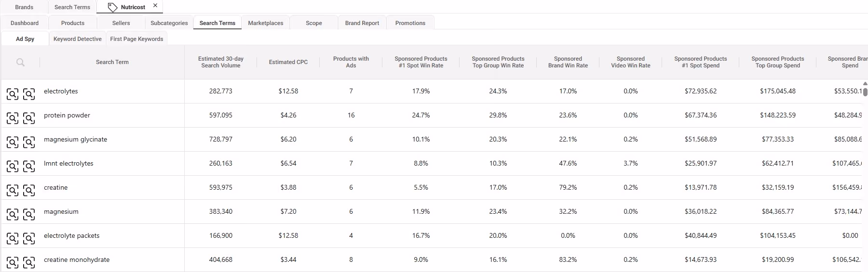This screenshot has width=868, height=272.
Task: Click second search icon beside creatine monohydrate
Action: click(x=29, y=262)
